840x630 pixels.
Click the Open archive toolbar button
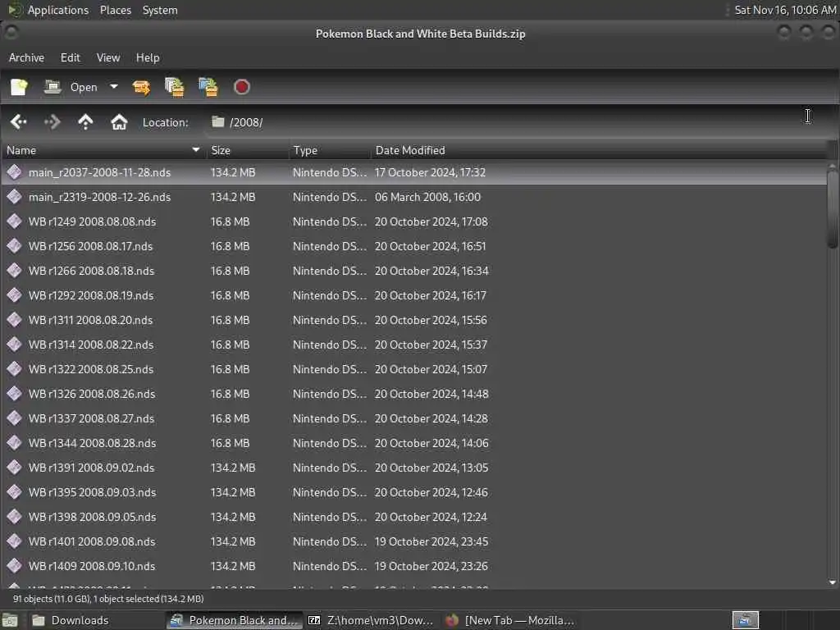(71, 87)
